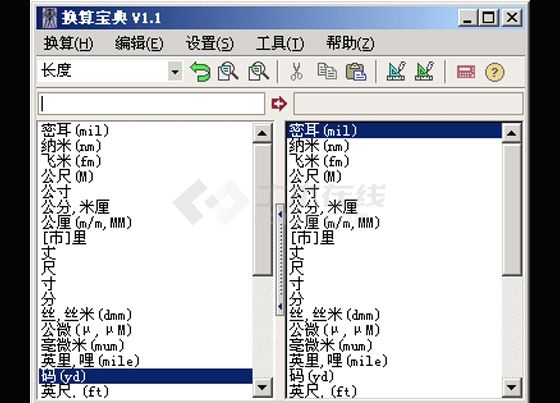
Task: Click the left value input field
Action: 151,104
